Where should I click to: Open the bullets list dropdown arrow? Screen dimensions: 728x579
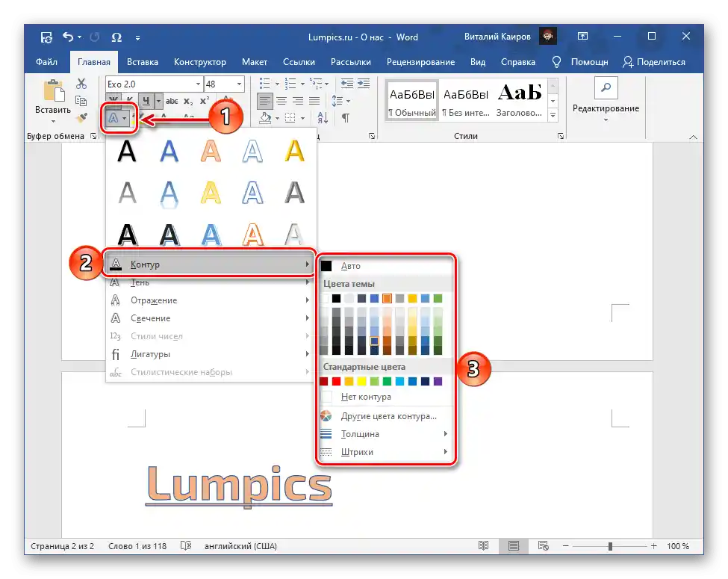(x=277, y=84)
